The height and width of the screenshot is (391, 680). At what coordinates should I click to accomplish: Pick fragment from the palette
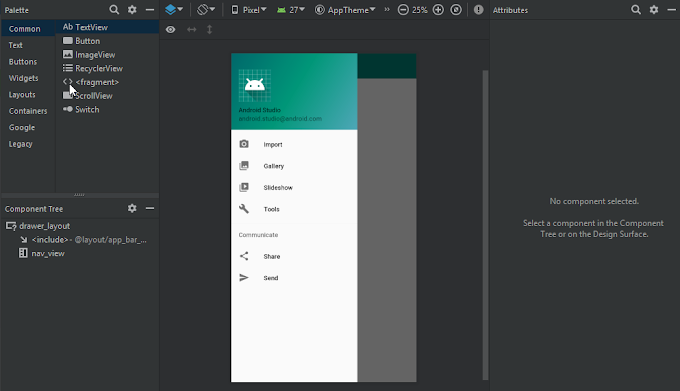108,82
